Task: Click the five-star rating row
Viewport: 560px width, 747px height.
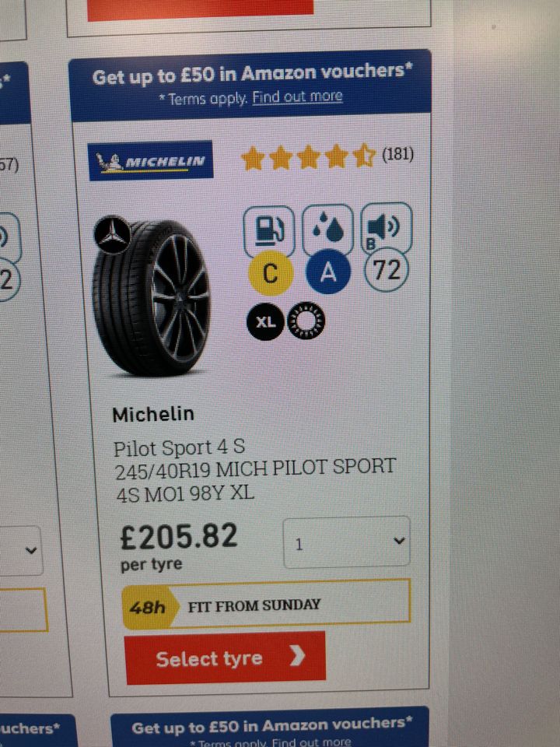Action: (x=309, y=156)
